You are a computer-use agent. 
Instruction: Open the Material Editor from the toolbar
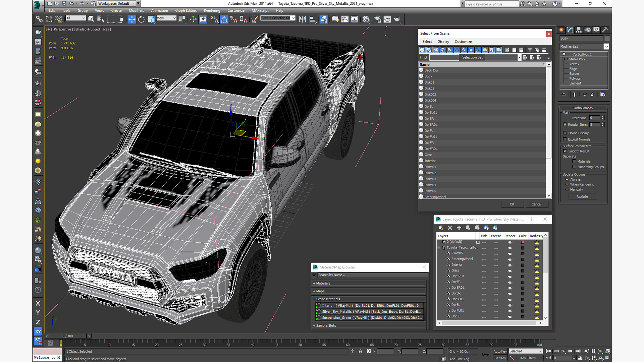366,19
